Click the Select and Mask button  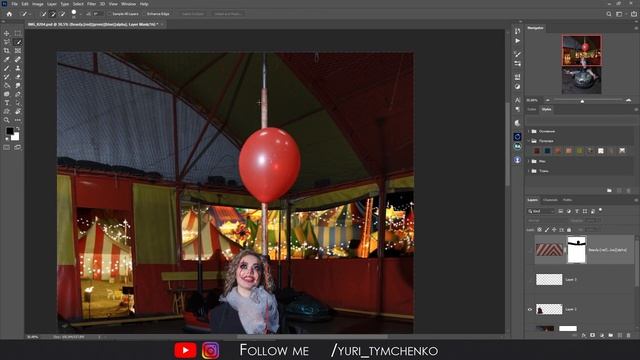(x=228, y=14)
